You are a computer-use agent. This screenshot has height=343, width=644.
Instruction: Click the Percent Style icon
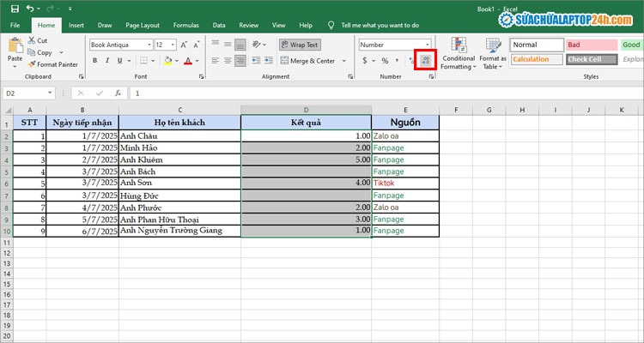coord(385,61)
